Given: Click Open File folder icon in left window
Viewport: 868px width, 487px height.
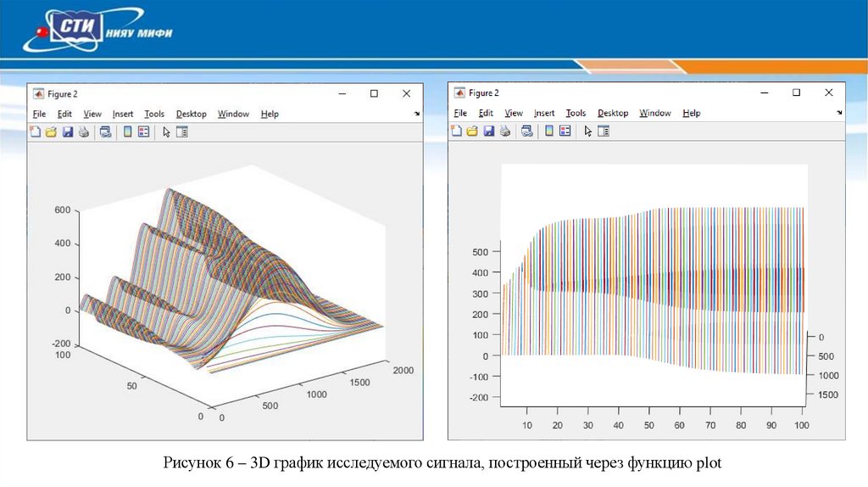Looking at the screenshot, I should click(51, 132).
